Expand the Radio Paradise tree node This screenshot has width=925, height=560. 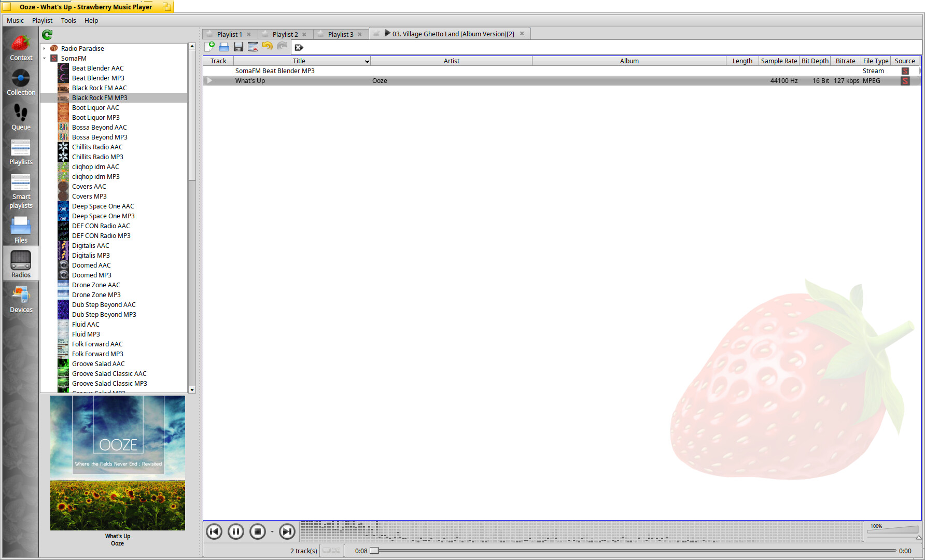[45, 49]
